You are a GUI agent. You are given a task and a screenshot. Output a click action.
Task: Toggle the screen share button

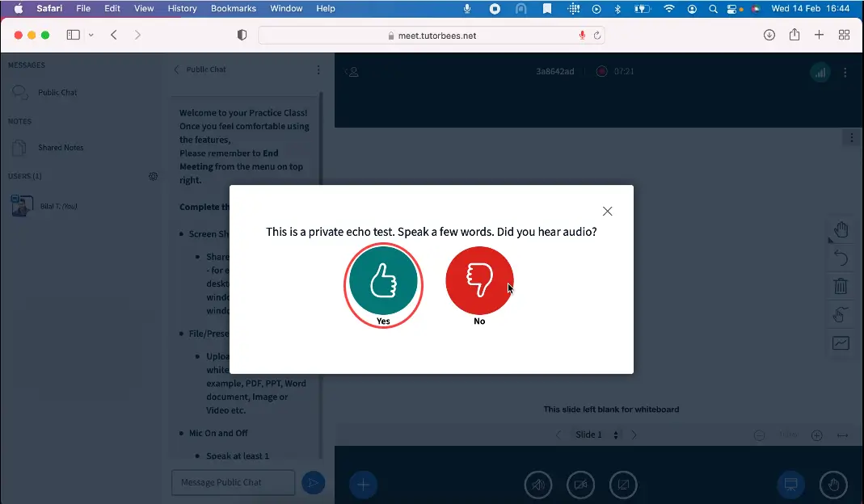pos(623,485)
